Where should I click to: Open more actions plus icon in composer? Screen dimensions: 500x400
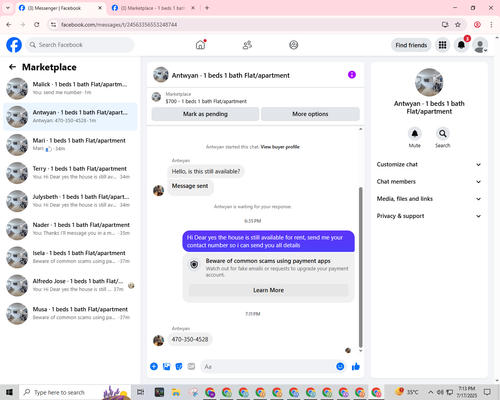(154, 367)
